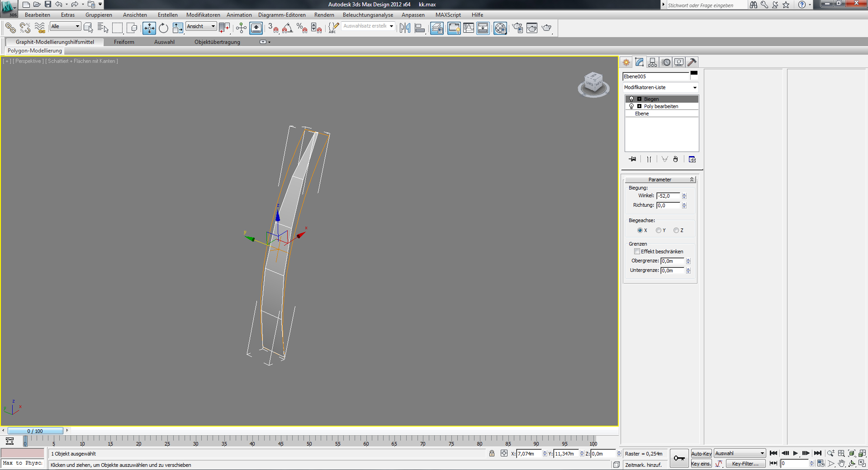Toggle 3D Snaps icon
The height and width of the screenshot is (470, 868).
click(x=273, y=28)
